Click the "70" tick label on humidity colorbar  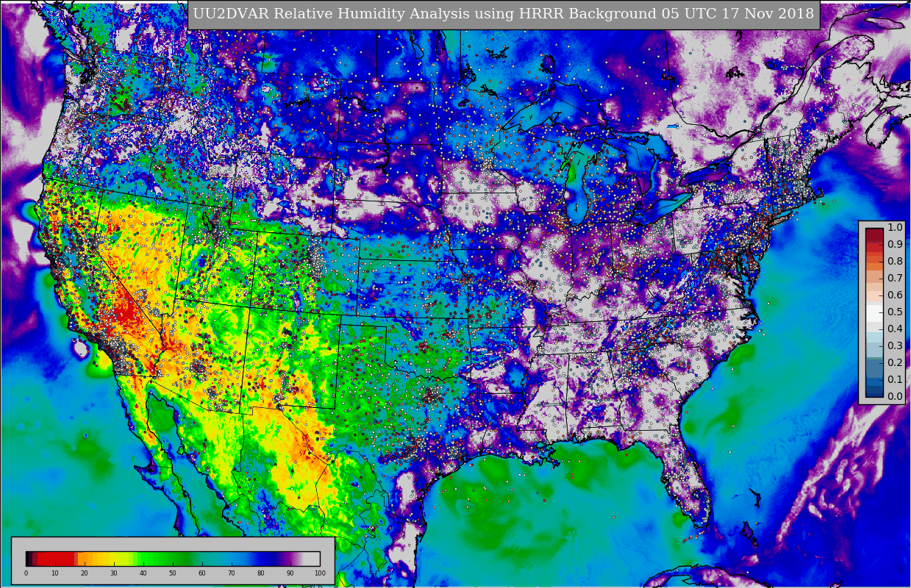tap(232, 573)
